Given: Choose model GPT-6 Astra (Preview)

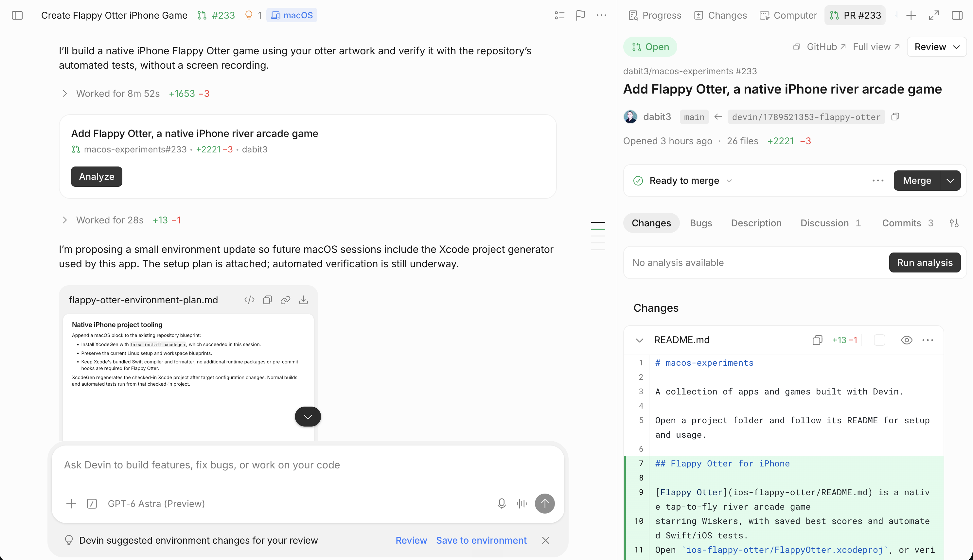Looking at the screenshot, I should coord(156,503).
